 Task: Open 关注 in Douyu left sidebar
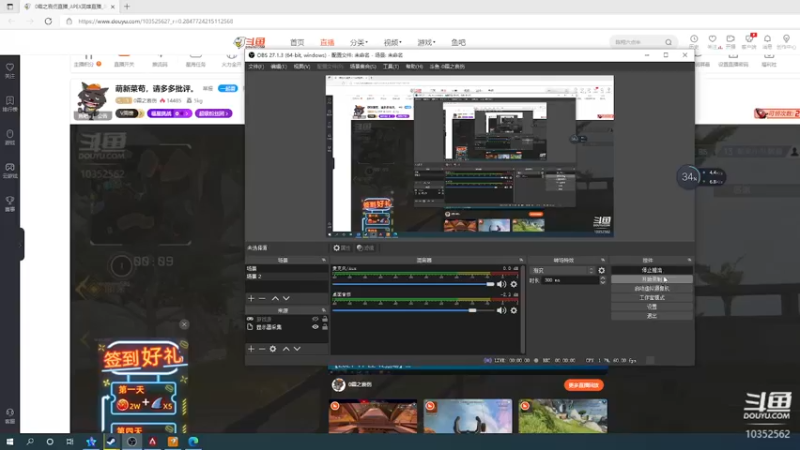point(10,71)
